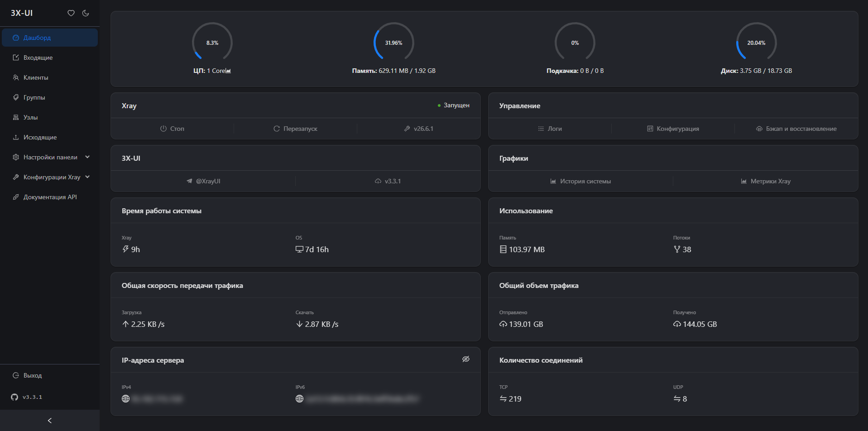Click the memory 31.96% gauge
The height and width of the screenshot is (431, 868).
[x=393, y=43]
